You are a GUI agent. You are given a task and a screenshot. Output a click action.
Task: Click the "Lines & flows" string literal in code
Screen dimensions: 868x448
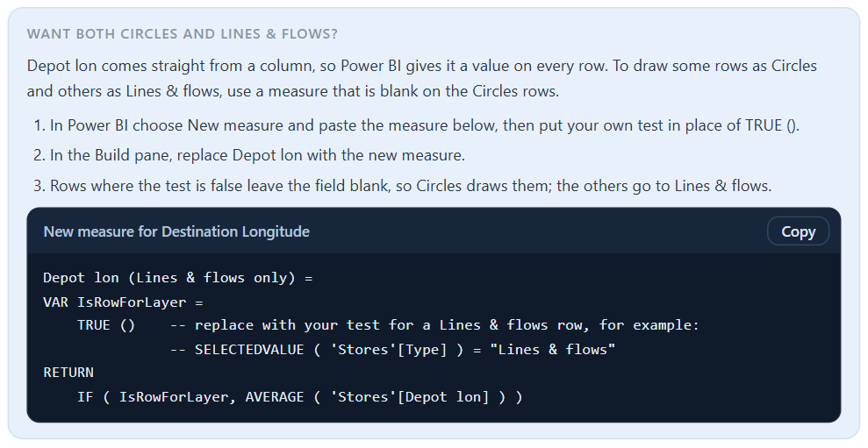pos(552,350)
